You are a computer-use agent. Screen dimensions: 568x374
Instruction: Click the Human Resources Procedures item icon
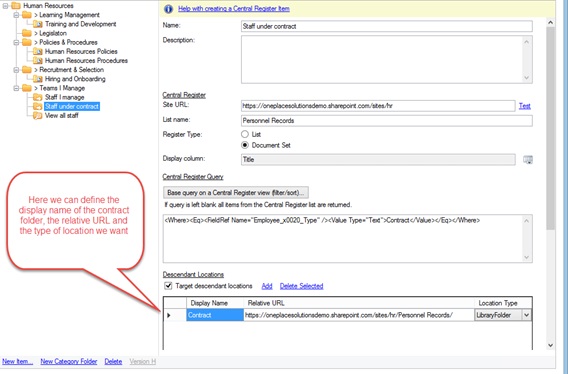[38, 61]
